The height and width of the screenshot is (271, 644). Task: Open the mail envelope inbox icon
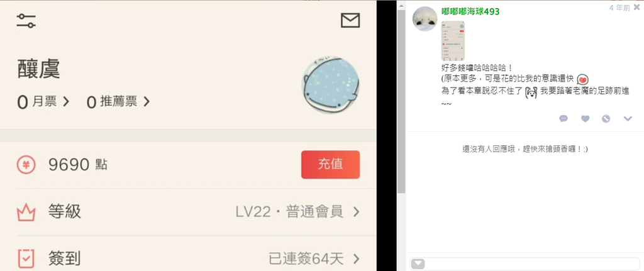pos(350,20)
